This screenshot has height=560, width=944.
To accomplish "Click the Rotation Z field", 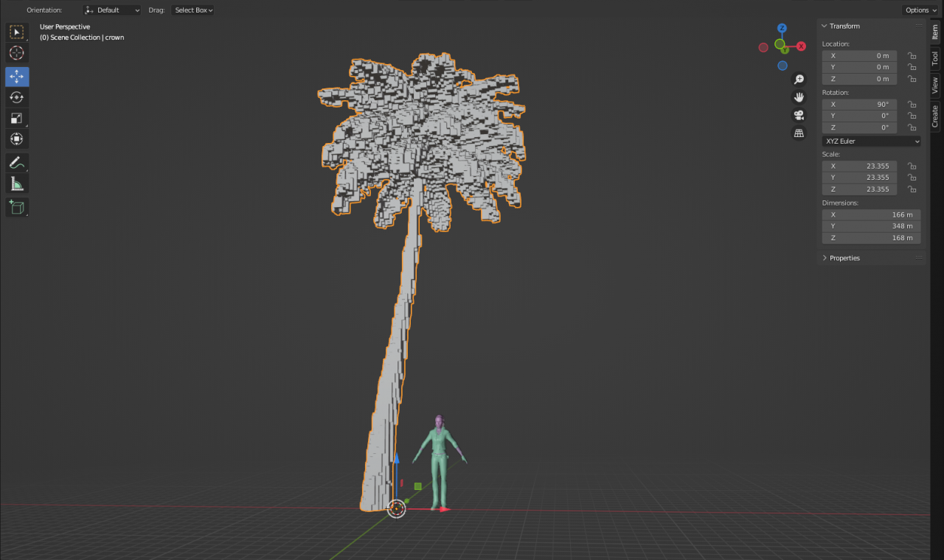I will pyautogui.click(x=860, y=127).
